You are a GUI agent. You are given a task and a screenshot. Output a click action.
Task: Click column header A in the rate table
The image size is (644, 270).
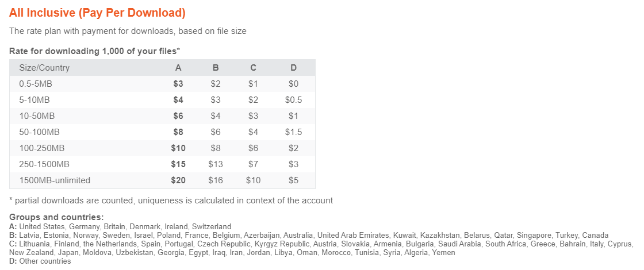(x=178, y=68)
